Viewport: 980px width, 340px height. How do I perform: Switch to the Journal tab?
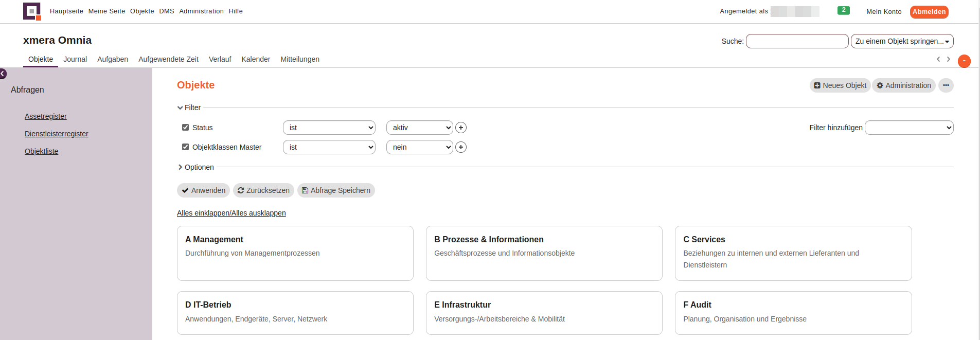coord(75,59)
